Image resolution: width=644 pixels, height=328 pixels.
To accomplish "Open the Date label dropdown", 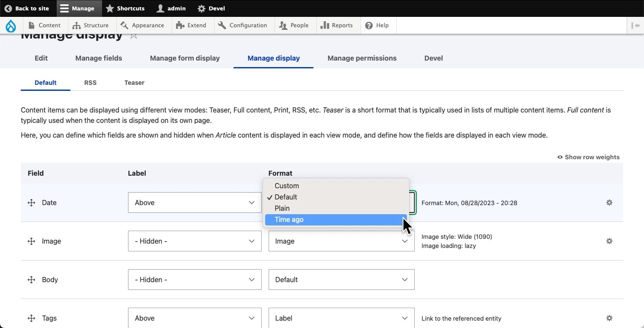I will click(x=195, y=203).
